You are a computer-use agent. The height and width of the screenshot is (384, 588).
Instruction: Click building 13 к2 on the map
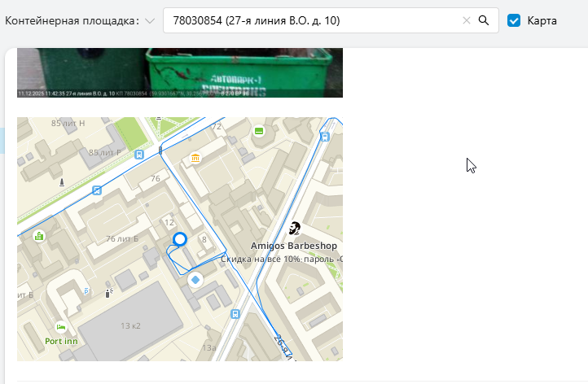(130, 325)
